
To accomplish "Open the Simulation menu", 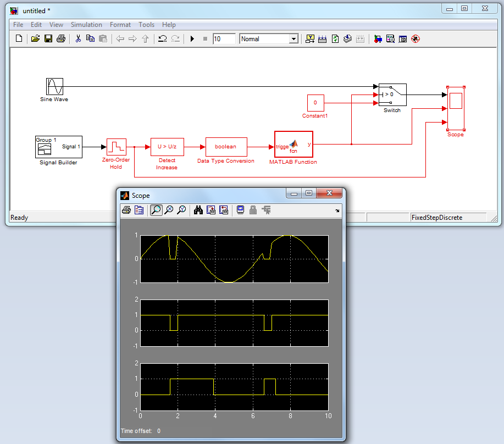I will tap(86, 25).
